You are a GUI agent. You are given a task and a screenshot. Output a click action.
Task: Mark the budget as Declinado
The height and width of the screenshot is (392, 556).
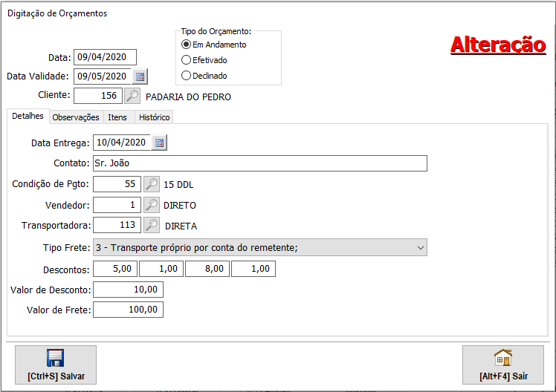tap(187, 76)
